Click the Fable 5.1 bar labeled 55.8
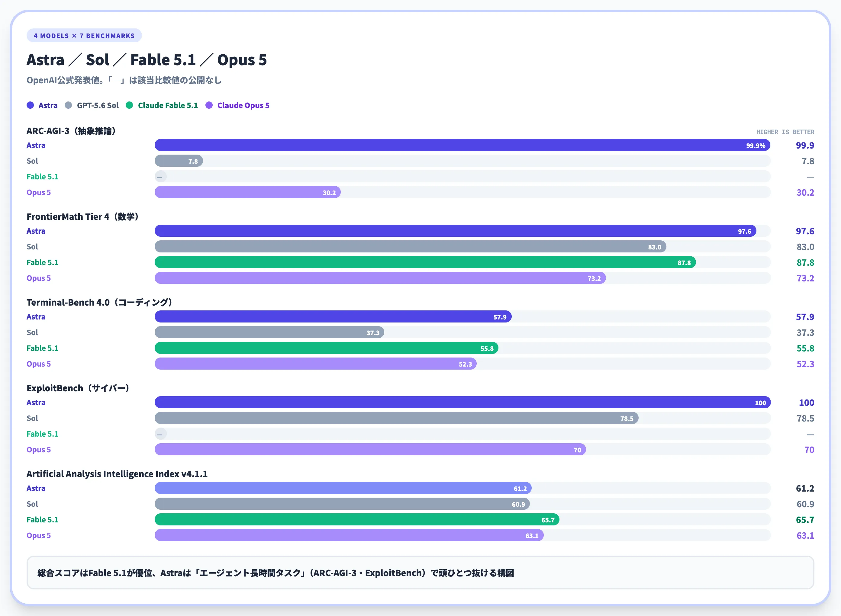Screen dimensions: 841x616 327,348
